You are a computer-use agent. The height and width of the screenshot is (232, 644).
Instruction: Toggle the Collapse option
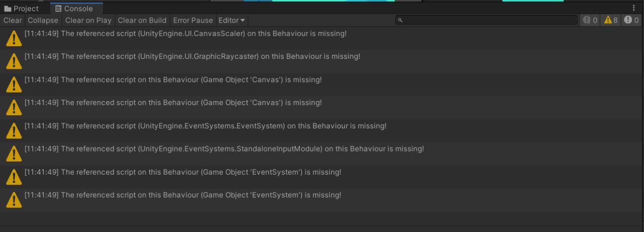(x=43, y=21)
